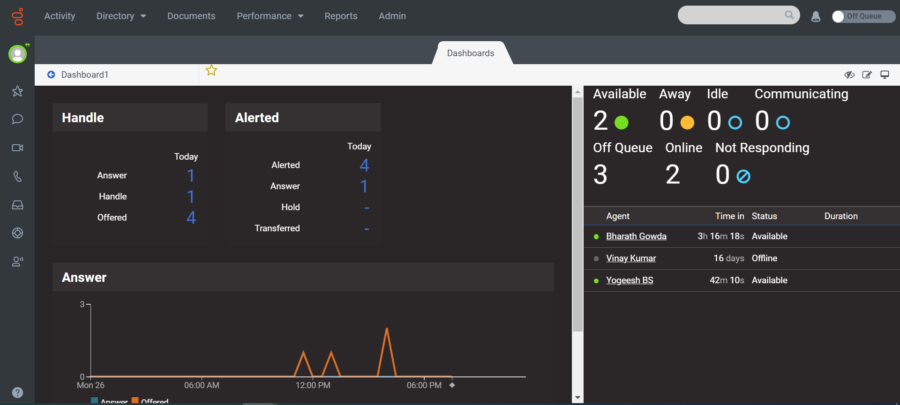Open the agent headset sidebar icon
The height and width of the screenshot is (405, 900).
pos(17,262)
